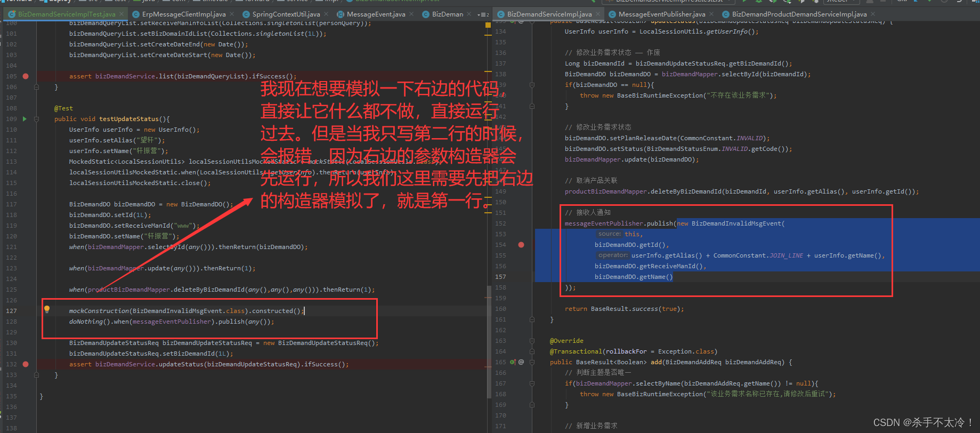980x433 pixels.
Task: Show the hidden editor tabs list
Action: point(483,14)
